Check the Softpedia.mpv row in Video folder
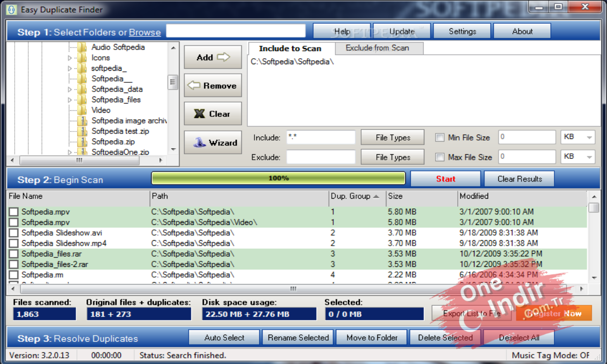This screenshot has width=607, height=364. click(x=14, y=222)
